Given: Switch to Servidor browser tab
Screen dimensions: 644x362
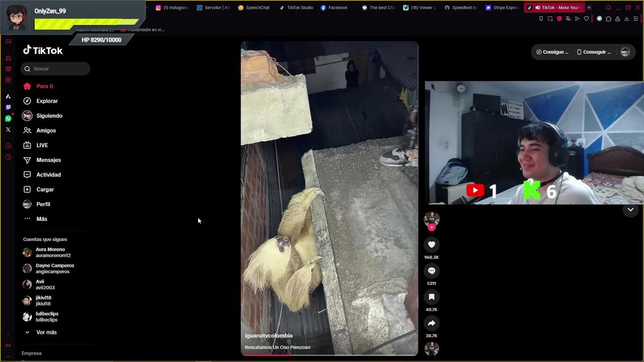Looking at the screenshot, I should click(213, 8).
